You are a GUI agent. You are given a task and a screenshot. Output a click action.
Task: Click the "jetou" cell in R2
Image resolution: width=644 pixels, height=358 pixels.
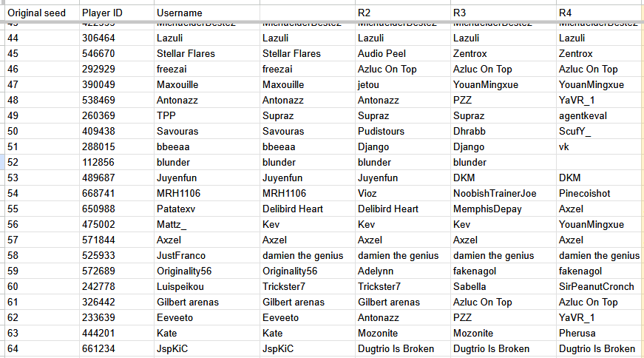pos(369,84)
